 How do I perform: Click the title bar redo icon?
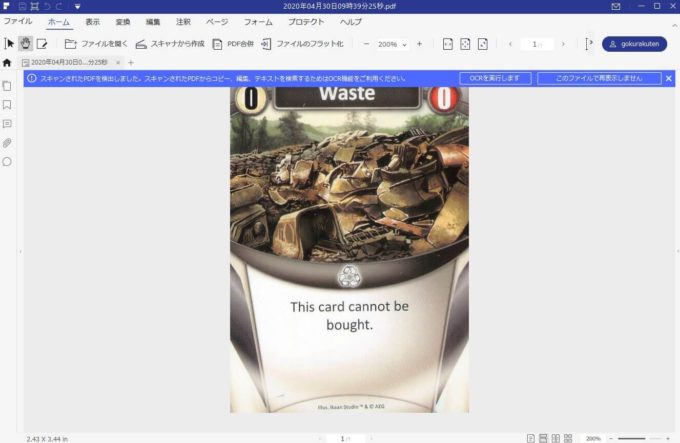point(59,7)
